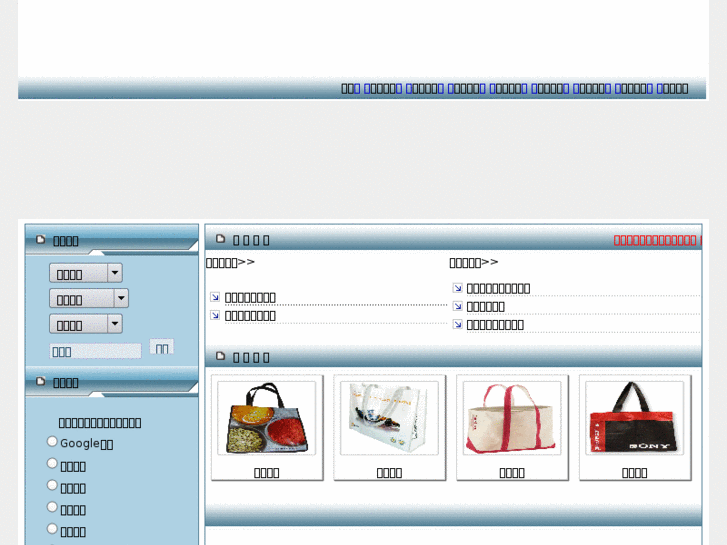Pick the fifth radio button in survey list
Screen dimensions: 727x545
tap(52, 529)
